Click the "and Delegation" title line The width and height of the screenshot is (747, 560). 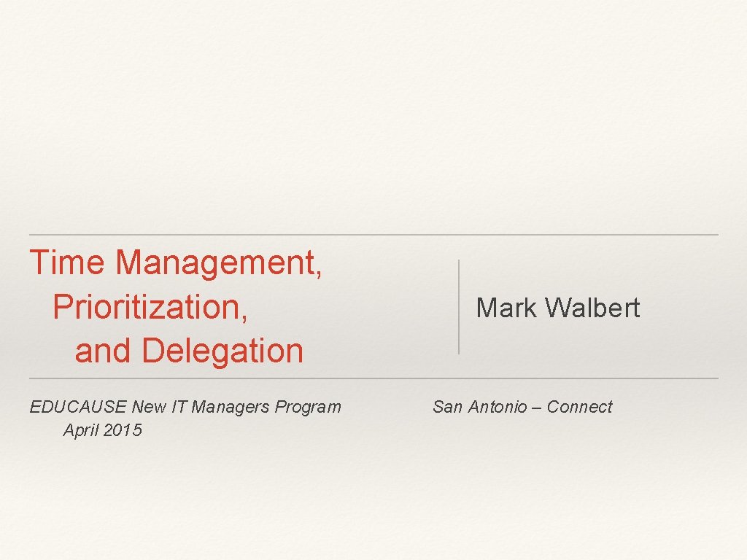(188, 351)
